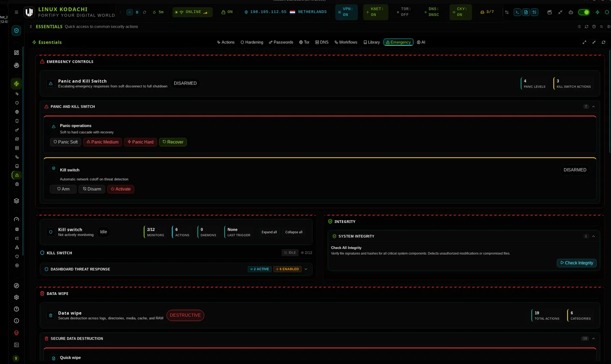Click the red skull sidebar icon

click(x=16, y=333)
